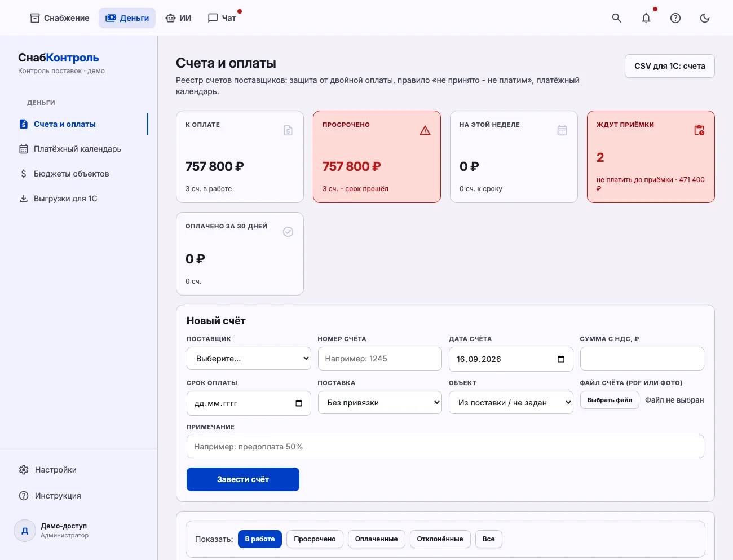Open notifications bell

pyautogui.click(x=646, y=18)
